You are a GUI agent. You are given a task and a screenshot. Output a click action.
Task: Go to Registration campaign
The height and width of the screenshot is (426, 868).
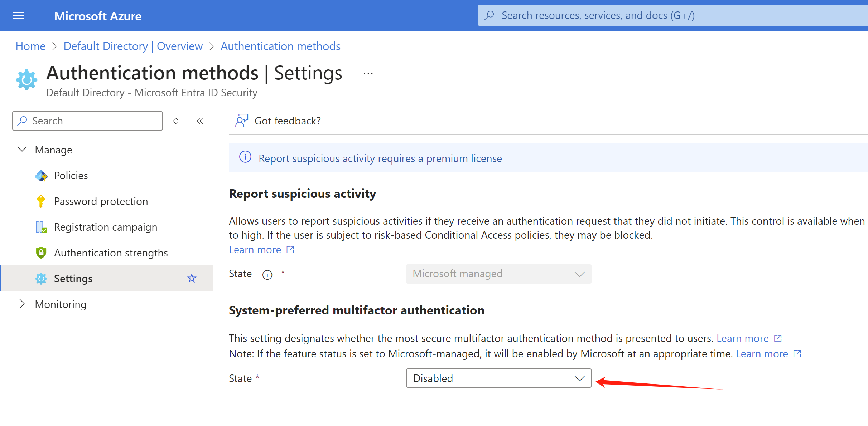click(105, 227)
